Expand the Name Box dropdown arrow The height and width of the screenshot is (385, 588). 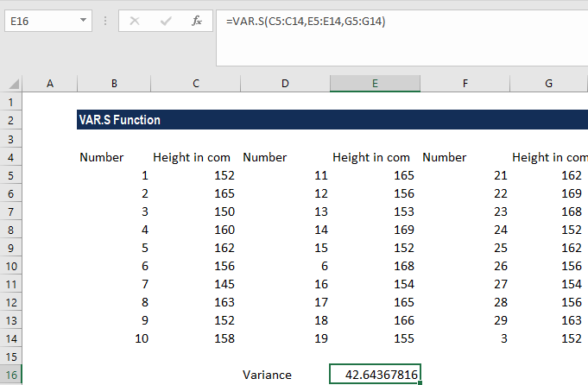pyautogui.click(x=83, y=20)
